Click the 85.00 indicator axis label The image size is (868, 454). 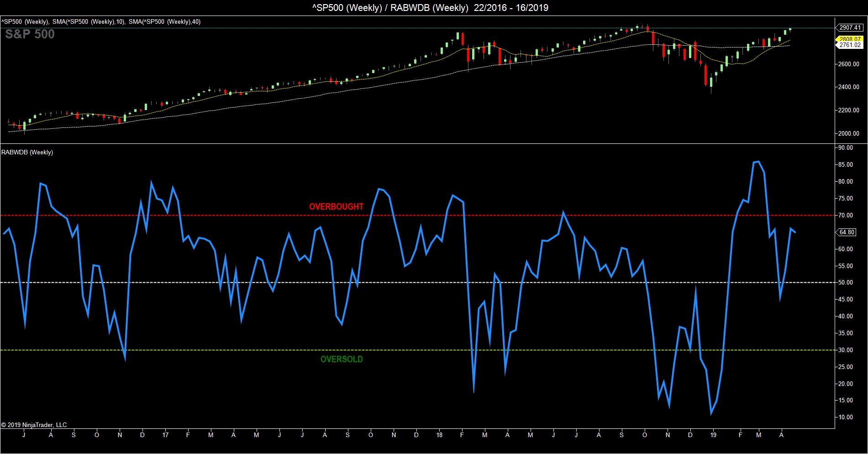tap(846, 165)
